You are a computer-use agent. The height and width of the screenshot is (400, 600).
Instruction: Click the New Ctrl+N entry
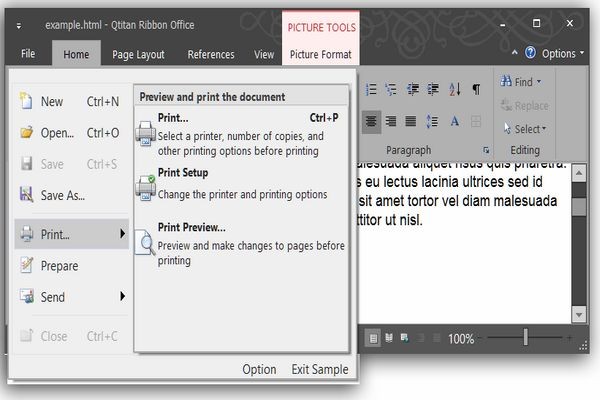click(x=72, y=101)
